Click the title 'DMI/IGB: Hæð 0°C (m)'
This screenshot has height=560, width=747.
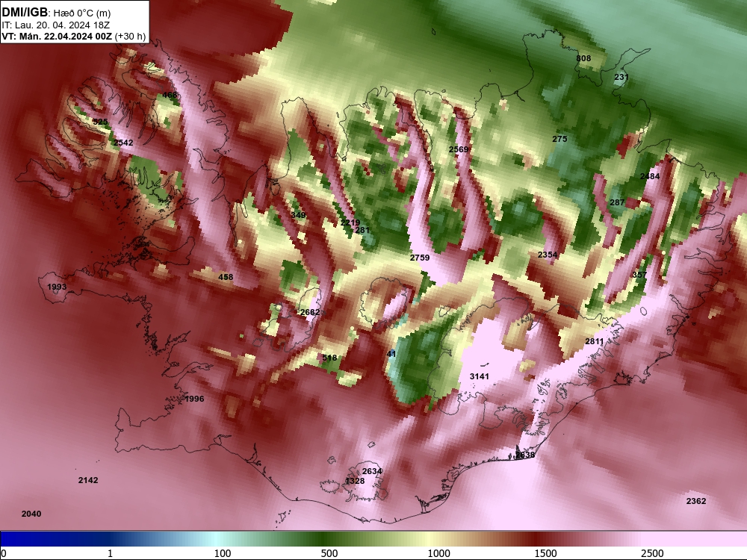56,13
